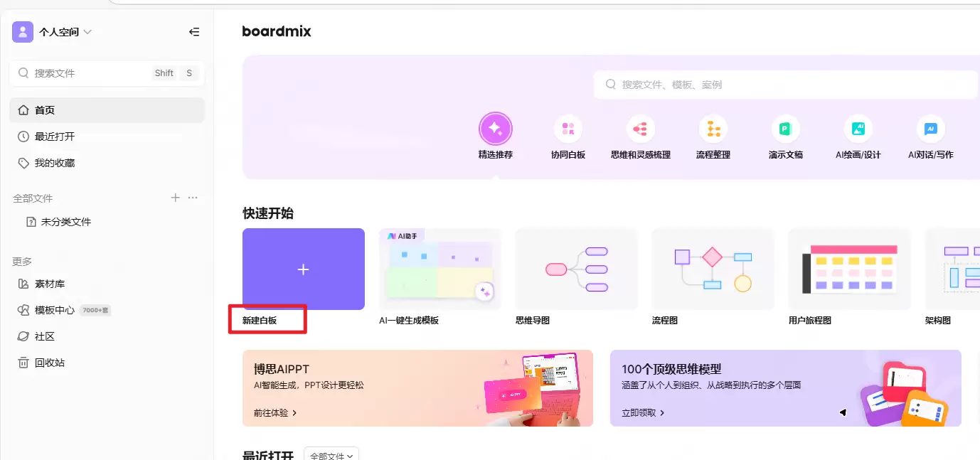Open the 用户旅程图 template thumbnail
The height and width of the screenshot is (460, 980).
point(850,269)
